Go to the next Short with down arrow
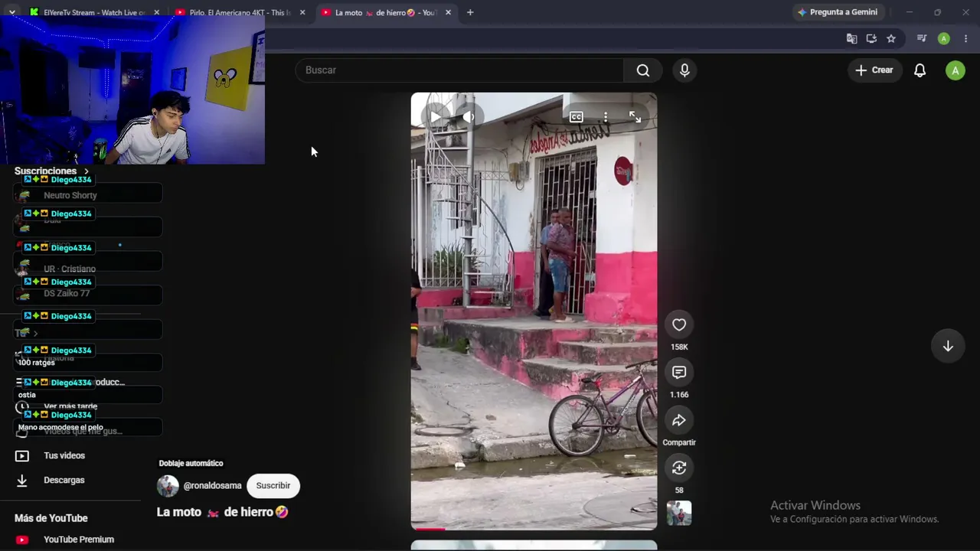 point(948,346)
